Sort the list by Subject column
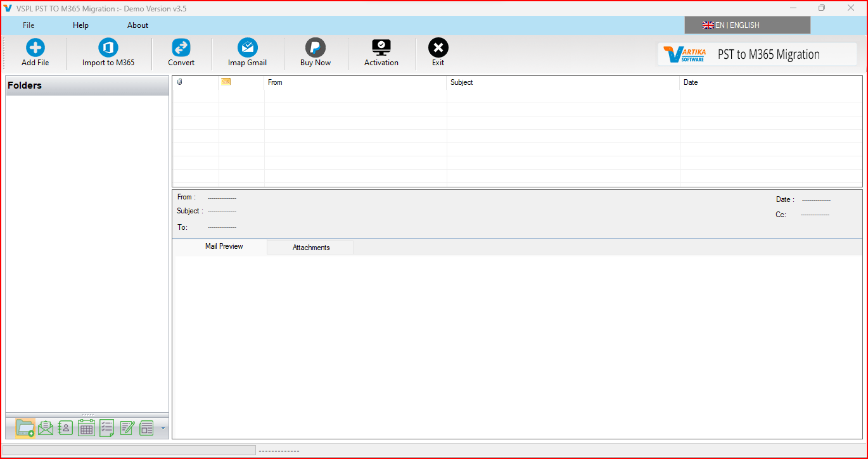The height and width of the screenshot is (459, 868). [x=462, y=82]
